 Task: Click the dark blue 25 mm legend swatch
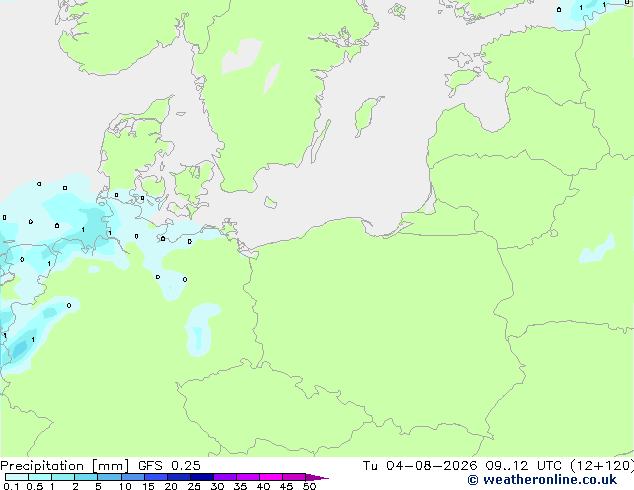tap(202, 477)
